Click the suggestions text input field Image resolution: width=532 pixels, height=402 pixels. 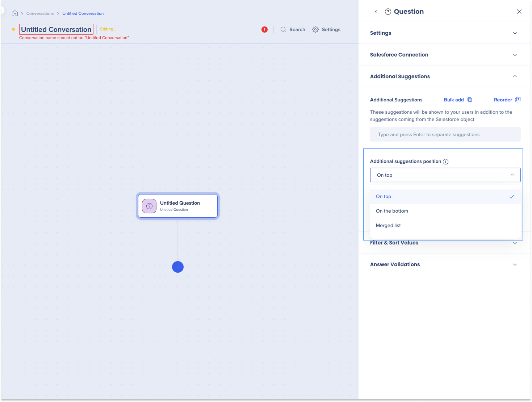(x=445, y=134)
